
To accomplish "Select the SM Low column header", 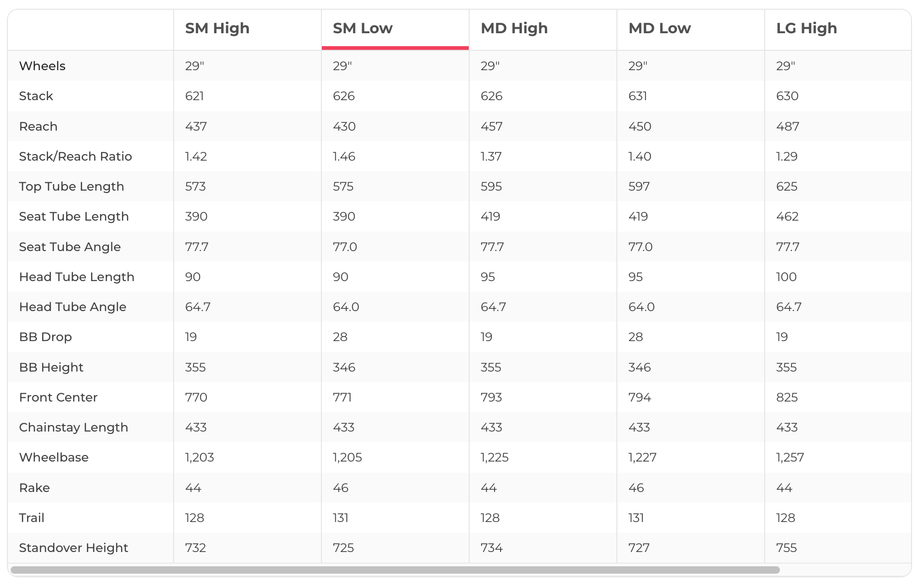I will point(362,29).
